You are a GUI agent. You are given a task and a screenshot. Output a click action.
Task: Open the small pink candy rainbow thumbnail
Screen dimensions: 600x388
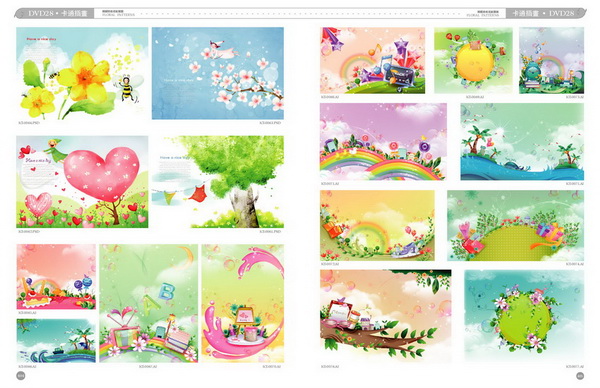click(56, 277)
